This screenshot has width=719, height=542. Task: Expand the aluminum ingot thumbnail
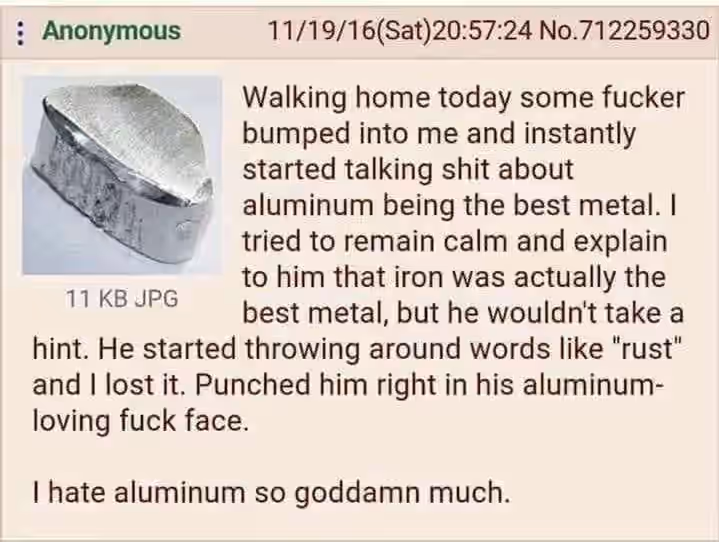coord(122,176)
